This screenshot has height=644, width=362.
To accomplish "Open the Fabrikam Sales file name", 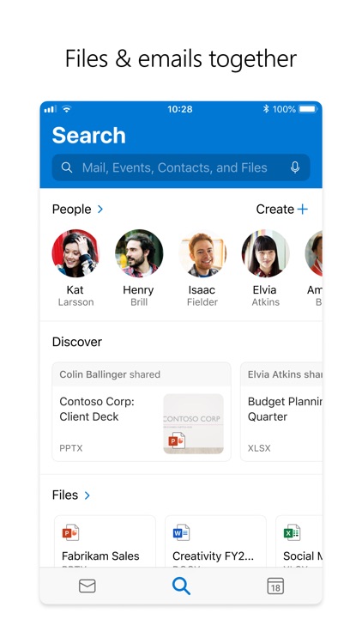I will [100, 556].
